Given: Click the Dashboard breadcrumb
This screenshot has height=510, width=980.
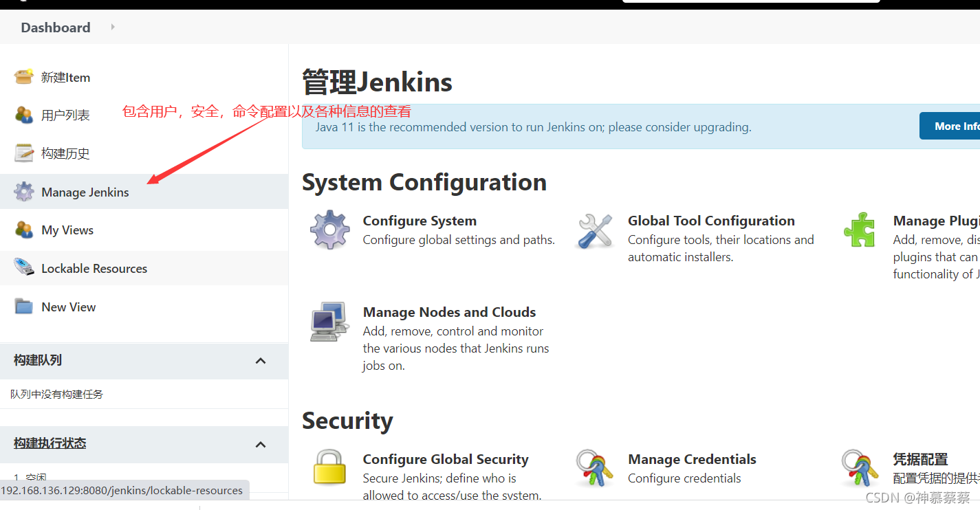Looking at the screenshot, I should click(56, 27).
